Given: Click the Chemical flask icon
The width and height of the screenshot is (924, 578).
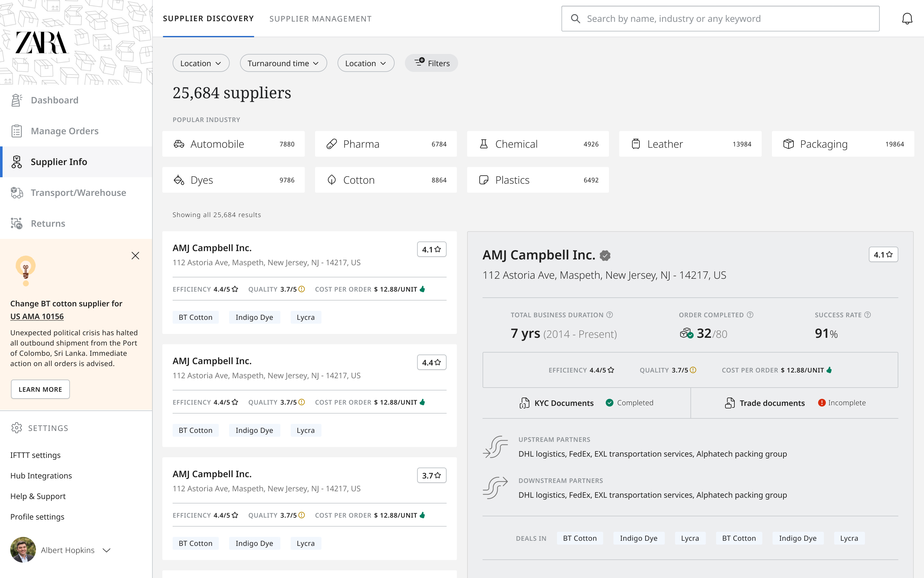Looking at the screenshot, I should [x=483, y=144].
